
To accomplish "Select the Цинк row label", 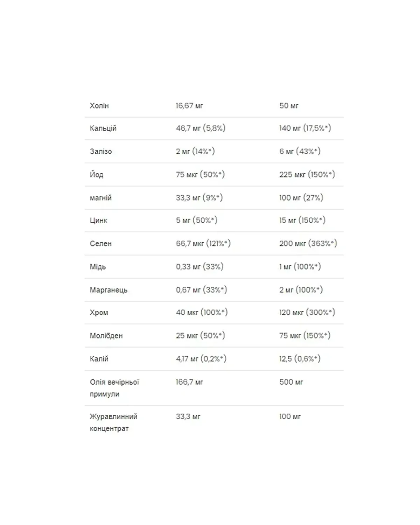I will coord(98,220).
